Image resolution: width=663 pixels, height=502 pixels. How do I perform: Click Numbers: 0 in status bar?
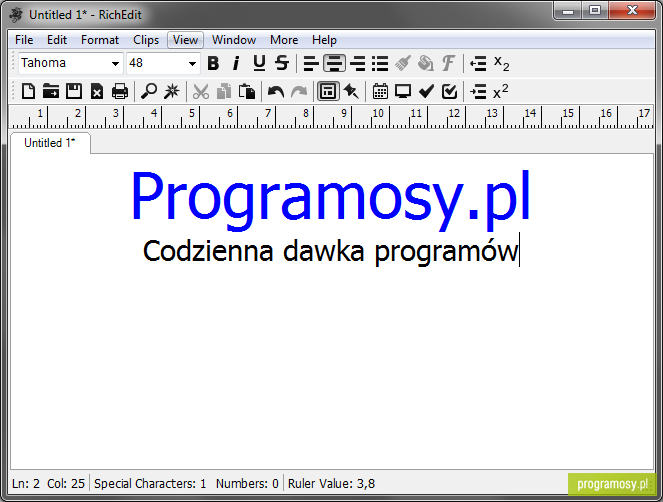[x=247, y=483]
